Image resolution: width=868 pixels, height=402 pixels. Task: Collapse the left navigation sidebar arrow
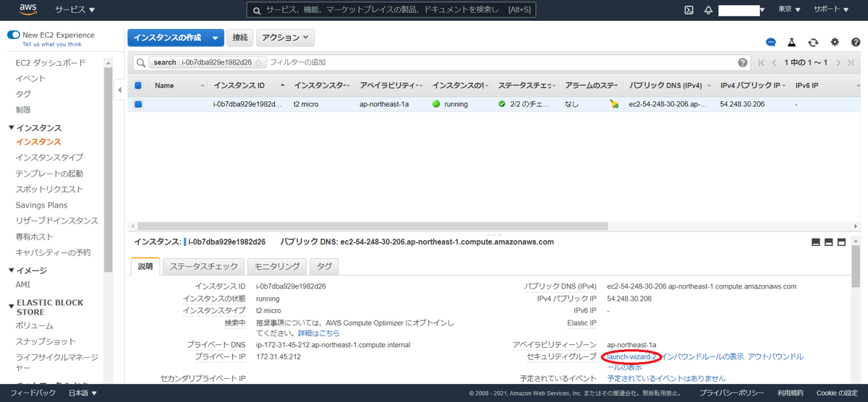pos(119,90)
